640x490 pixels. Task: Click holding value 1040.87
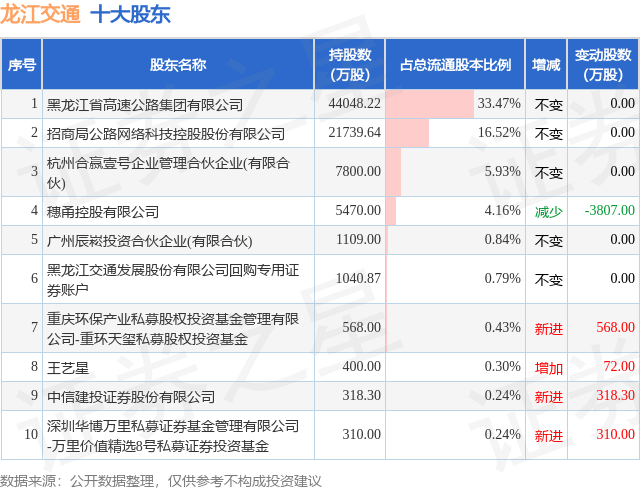[x=358, y=278]
